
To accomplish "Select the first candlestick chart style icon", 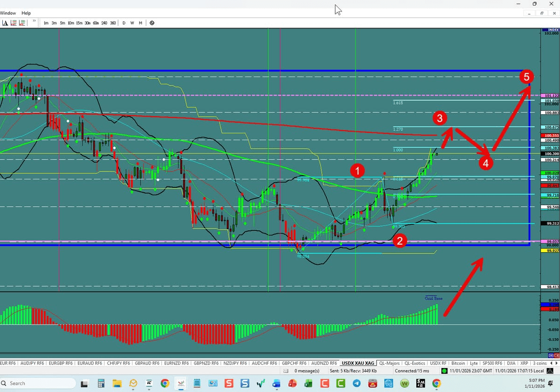I will point(13,23).
